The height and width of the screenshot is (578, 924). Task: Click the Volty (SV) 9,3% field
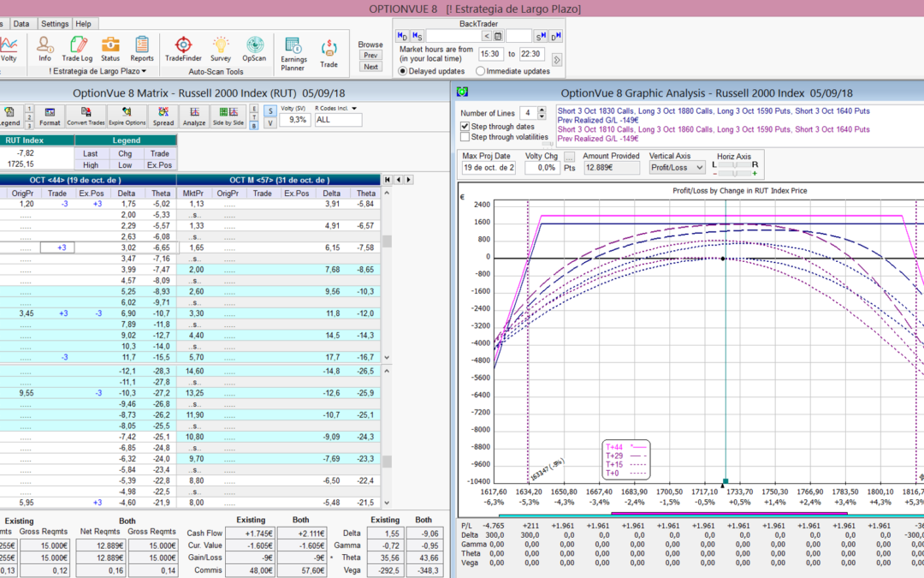(x=295, y=120)
